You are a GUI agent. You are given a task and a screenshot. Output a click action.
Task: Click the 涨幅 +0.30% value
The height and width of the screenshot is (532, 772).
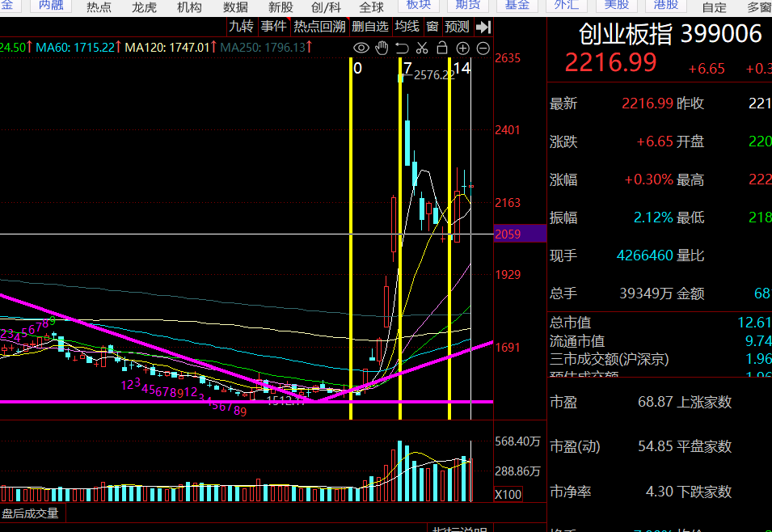(x=648, y=179)
